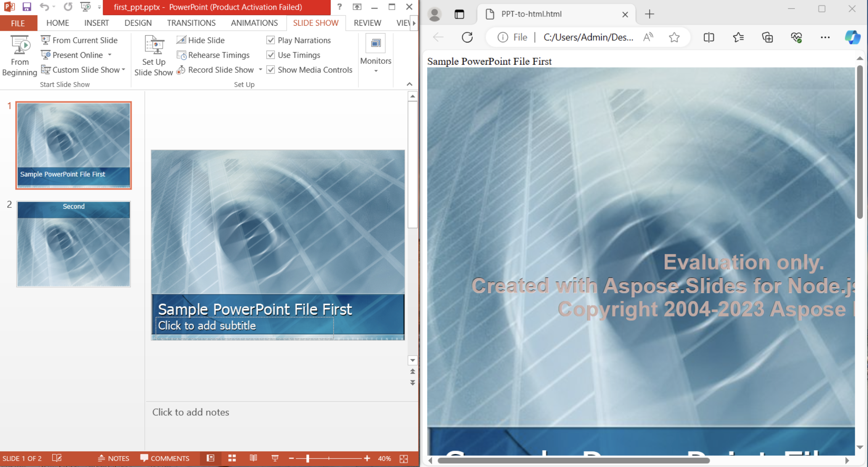Switch to the DESIGN ribbon tab
The width and height of the screenshot is (868, 467).
pyautogui.click(x=138, y=23)
